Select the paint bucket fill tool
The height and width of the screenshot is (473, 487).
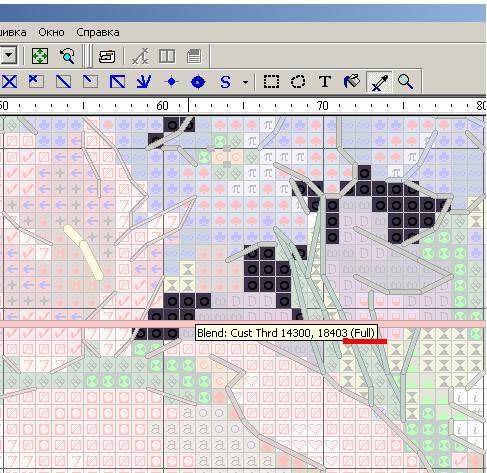[352, 82]
